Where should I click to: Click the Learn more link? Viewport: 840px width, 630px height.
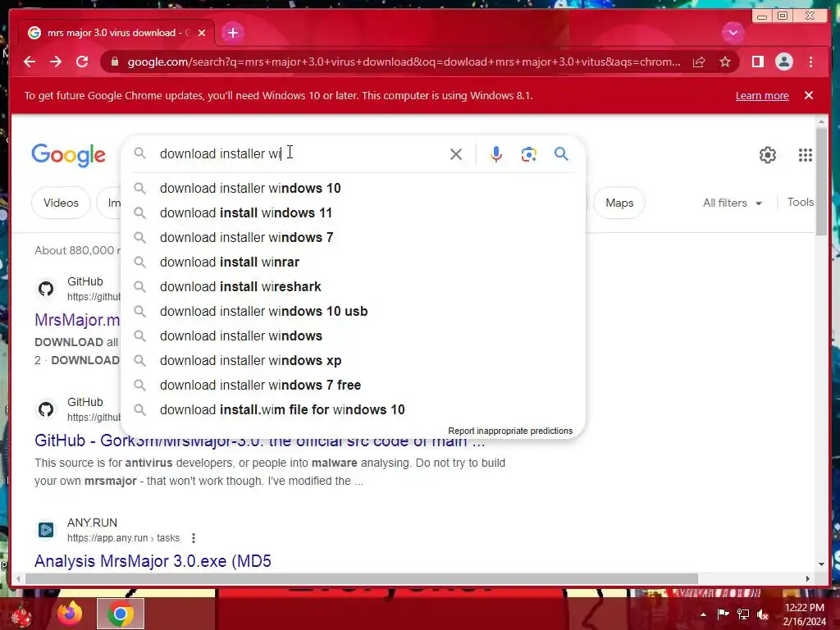(762, 96)
